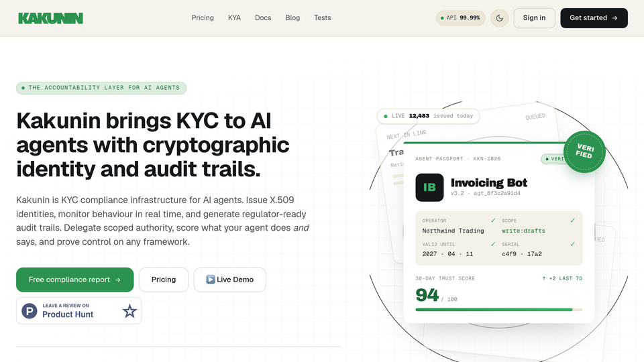
Task: Click the Valid Until checkmark
Action: coord(493,244)
